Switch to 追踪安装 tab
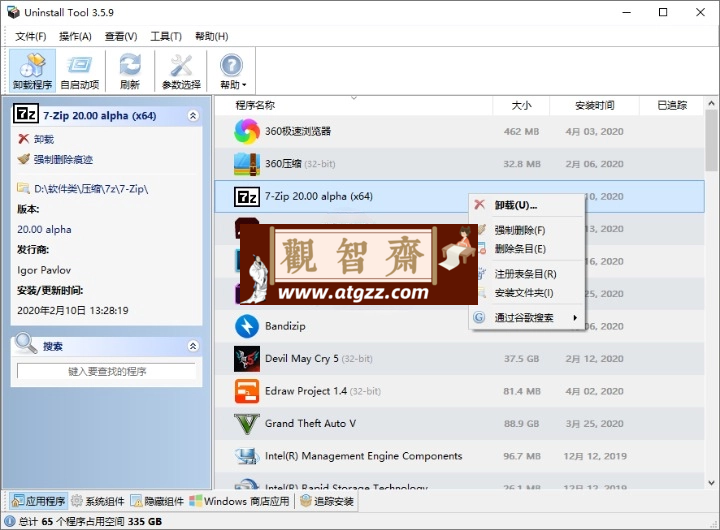Image resolution: width=720 pixels, height=530 pixels. (x=327, y=501)
